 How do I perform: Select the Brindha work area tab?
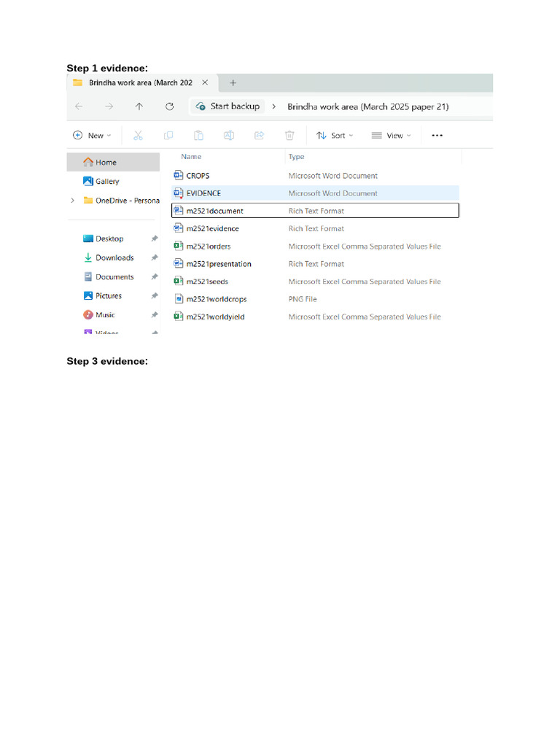coord(141,83)
